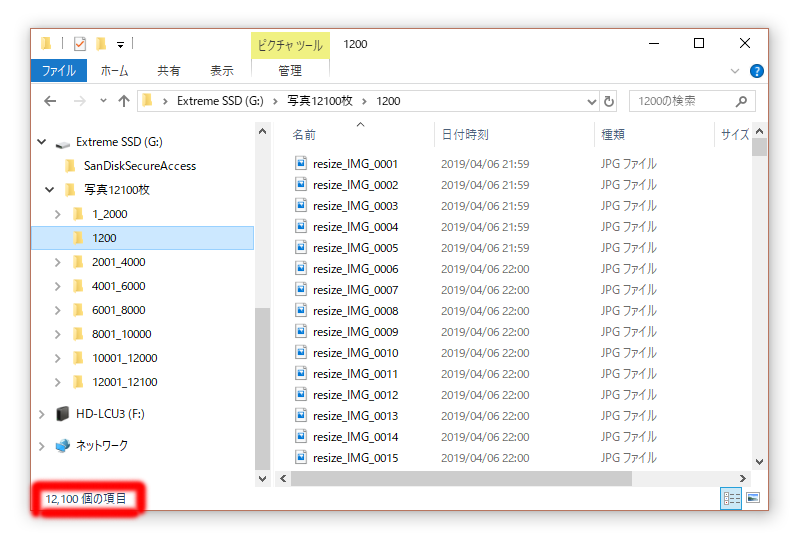800x550 pixels.
Task: Open SanDiskSecureAccess folder in tree
Action: click(x=140, y=166)
